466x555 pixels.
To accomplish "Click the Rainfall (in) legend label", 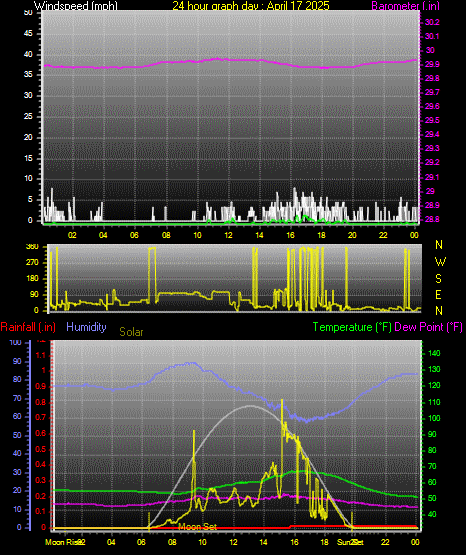I will pos(28,327).
